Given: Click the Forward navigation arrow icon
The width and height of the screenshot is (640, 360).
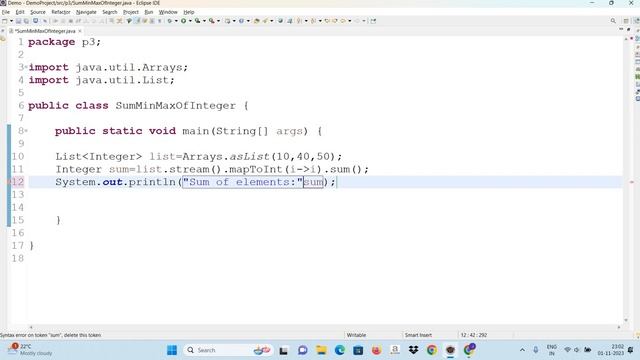Looking at the screenshot, I should pyautogui.click(x=357, y=21).
